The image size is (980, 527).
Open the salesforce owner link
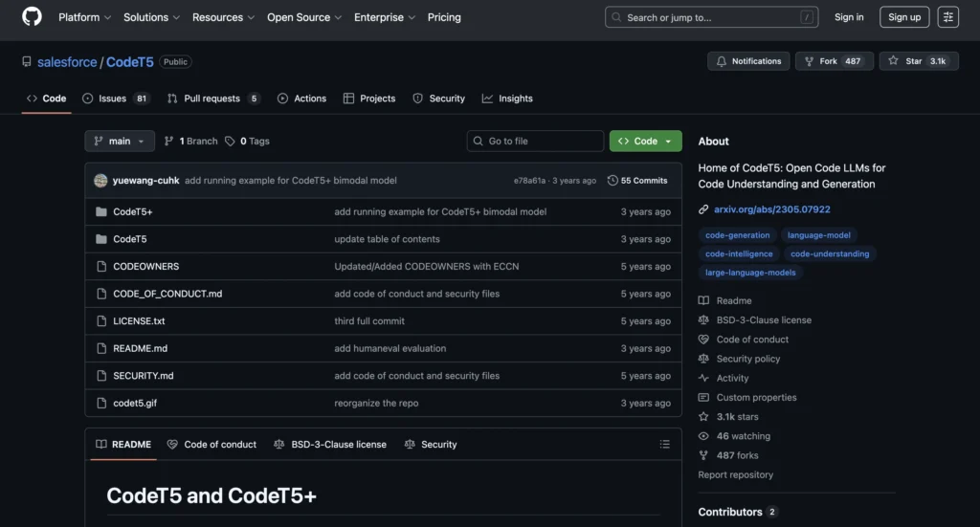[67, 62]
